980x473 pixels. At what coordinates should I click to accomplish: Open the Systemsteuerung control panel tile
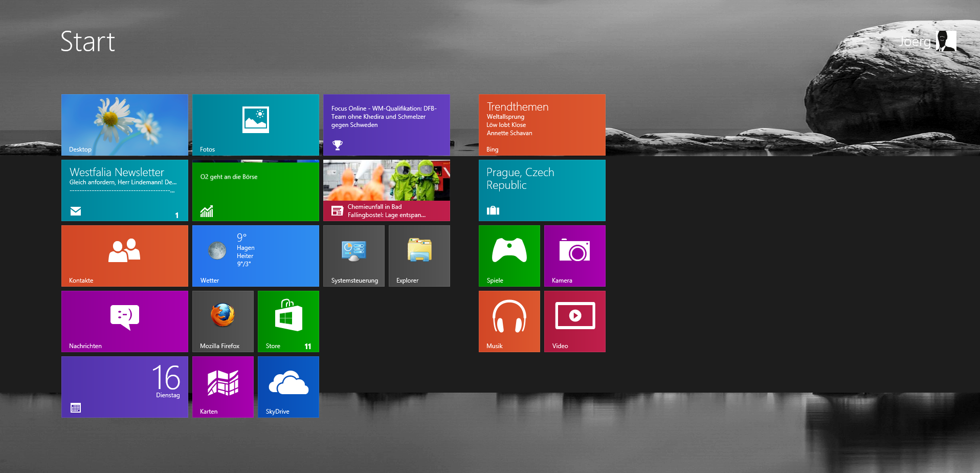point(354,256)
